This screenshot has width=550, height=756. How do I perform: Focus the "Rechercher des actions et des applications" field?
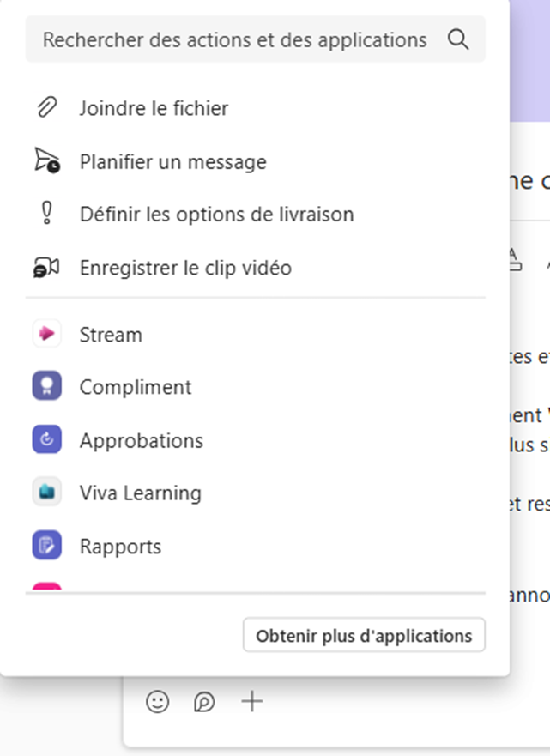pos(234,39)
